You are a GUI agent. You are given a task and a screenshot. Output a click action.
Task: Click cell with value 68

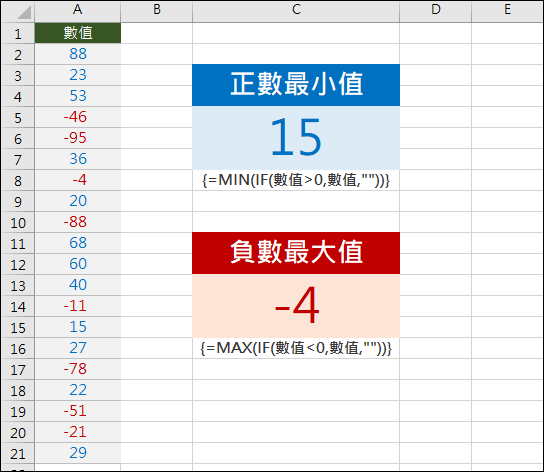pos(78,243)
